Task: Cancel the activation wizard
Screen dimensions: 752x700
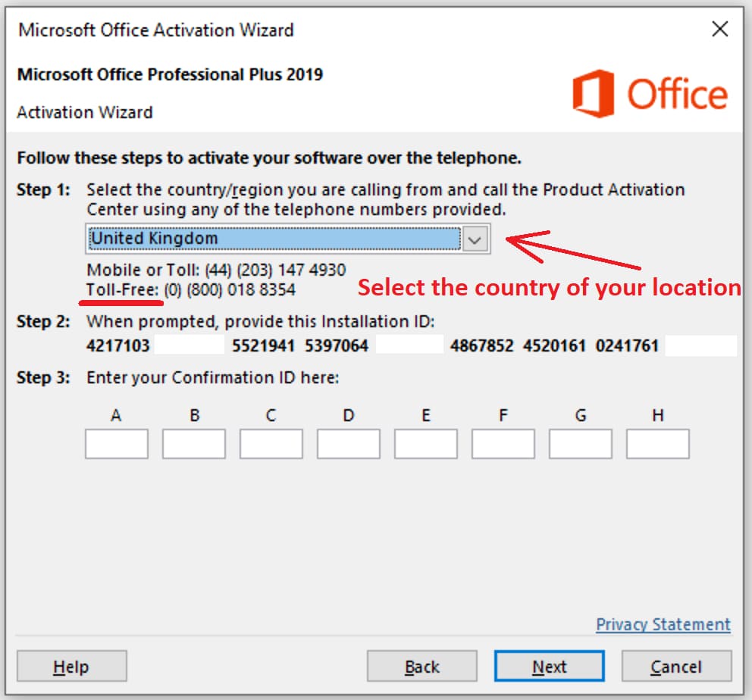Action: (x=676, y=667)
